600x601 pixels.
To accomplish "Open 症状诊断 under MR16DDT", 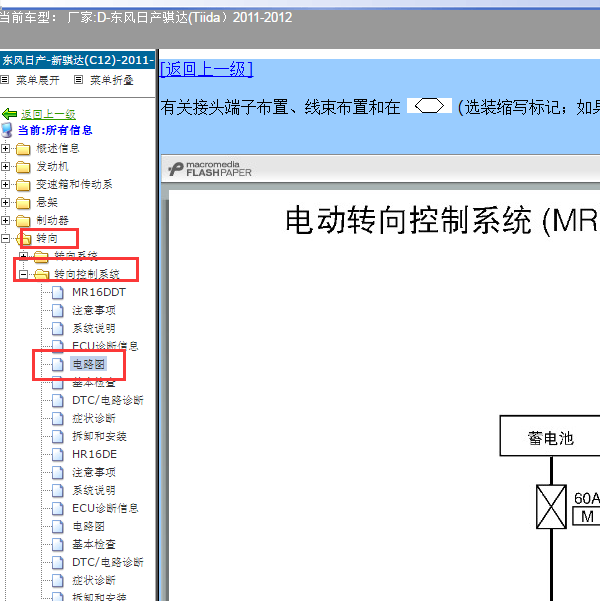I will 94,419.
